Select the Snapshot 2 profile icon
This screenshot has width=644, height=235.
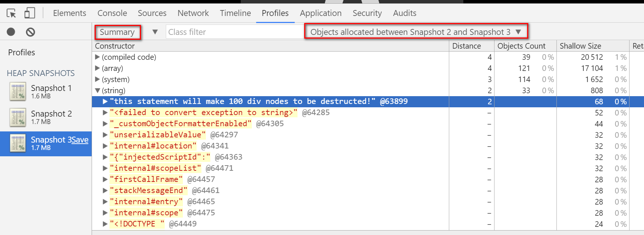pos(18,117)
